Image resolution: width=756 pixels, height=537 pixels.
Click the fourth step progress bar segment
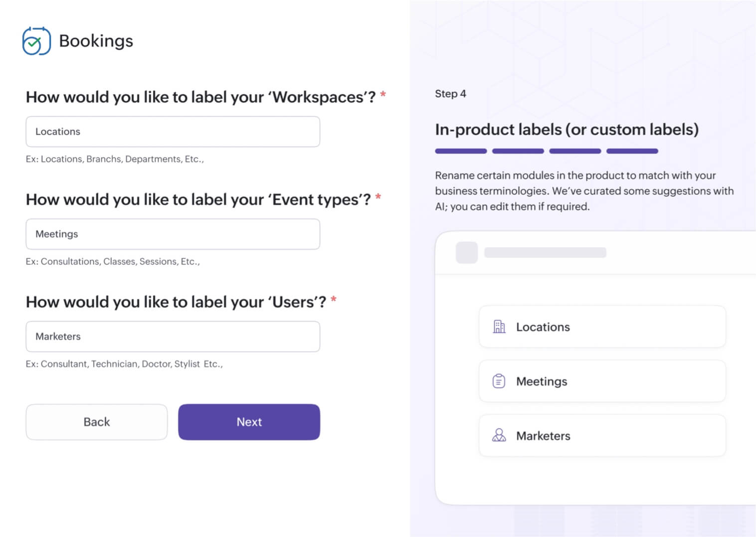(632, 151)
